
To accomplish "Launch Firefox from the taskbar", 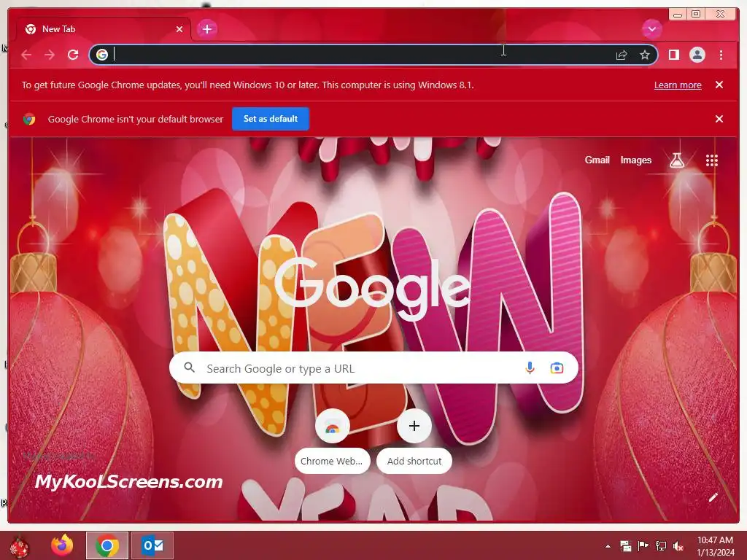I will (x=63, y=545).
